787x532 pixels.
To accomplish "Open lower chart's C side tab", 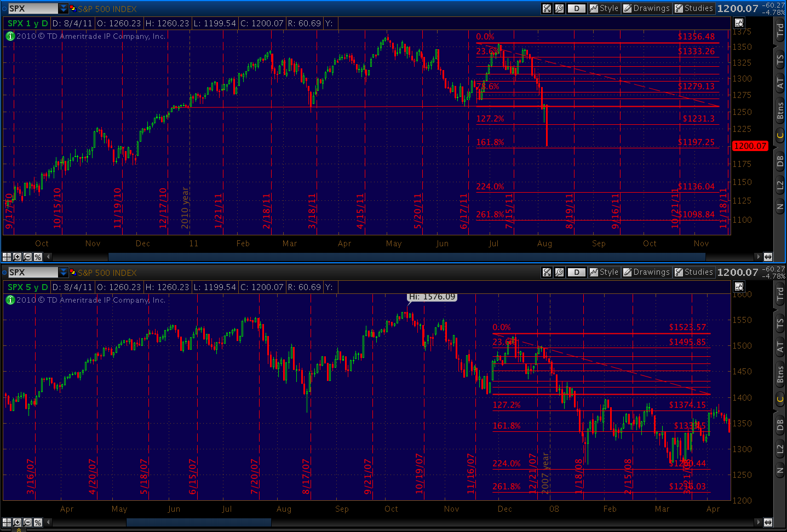I will [x=780, y=398].
